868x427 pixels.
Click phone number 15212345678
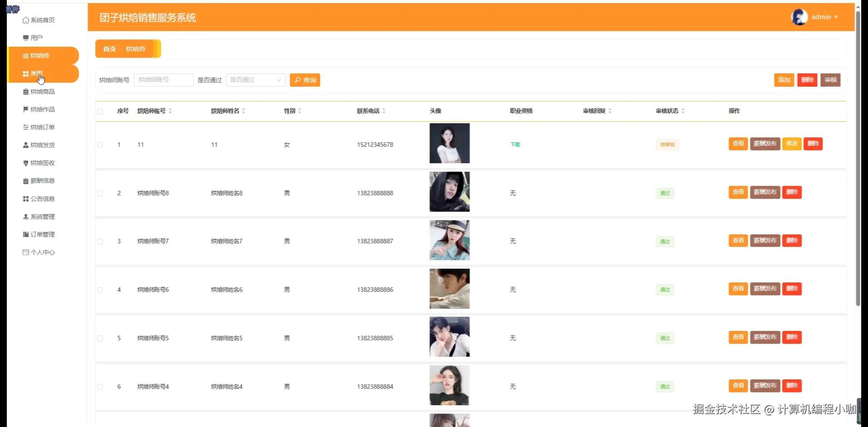tap(375, 145)
